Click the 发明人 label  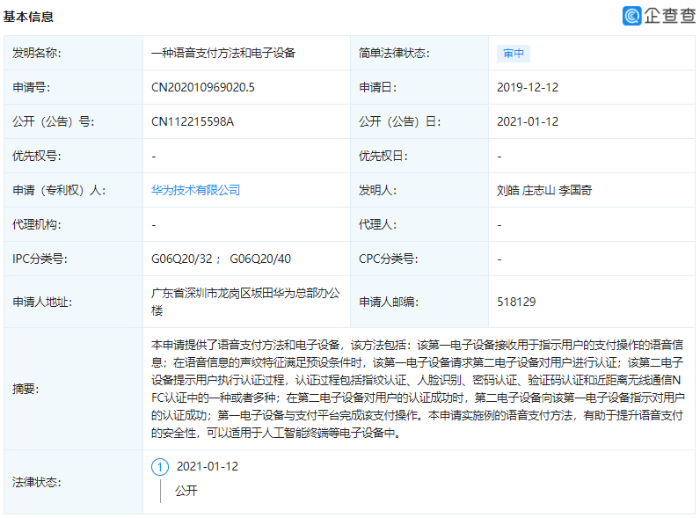[x=378, y=191]
